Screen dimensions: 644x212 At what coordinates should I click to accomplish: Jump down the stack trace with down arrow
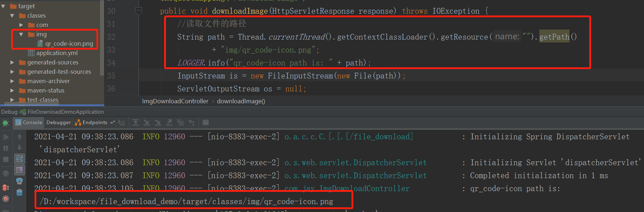[x=19, y=148]
